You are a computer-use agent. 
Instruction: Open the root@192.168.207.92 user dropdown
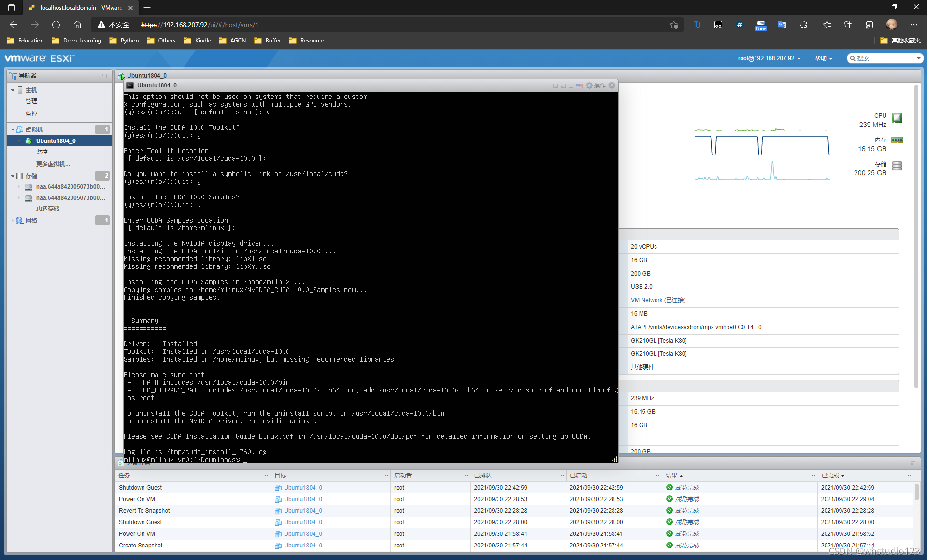click(x=769, y=58)
